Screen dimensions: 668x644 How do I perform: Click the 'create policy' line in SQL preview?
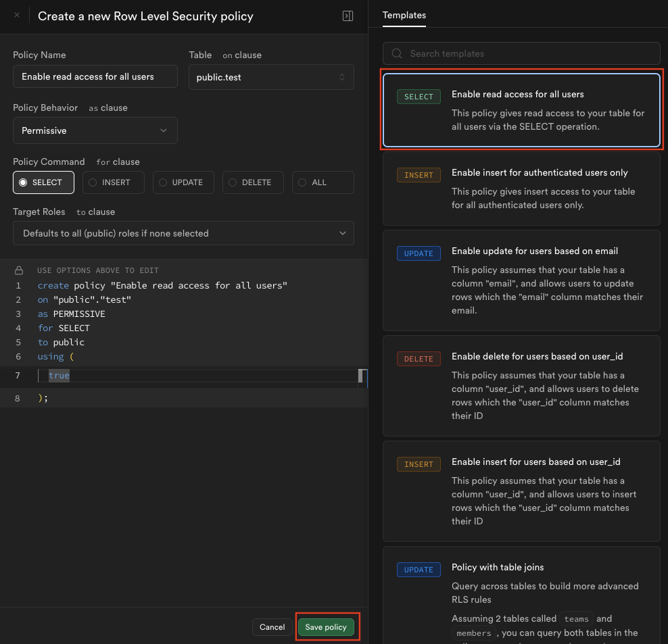pos(162,285)
